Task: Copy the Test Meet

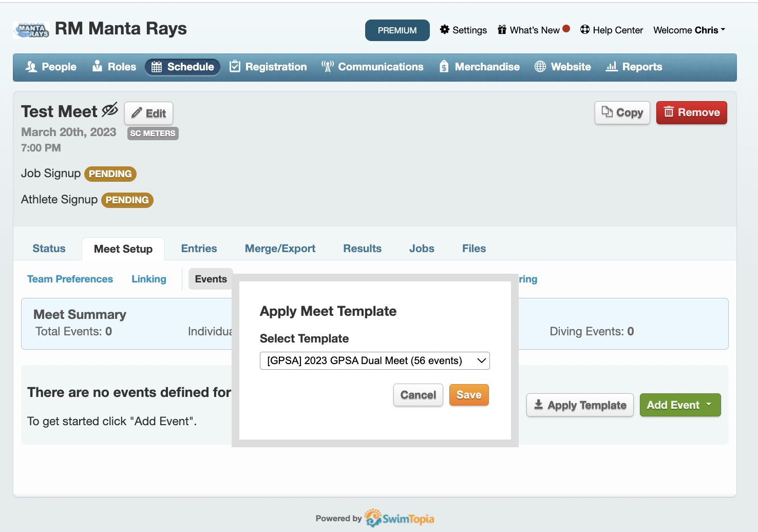Action: point(622,112)
